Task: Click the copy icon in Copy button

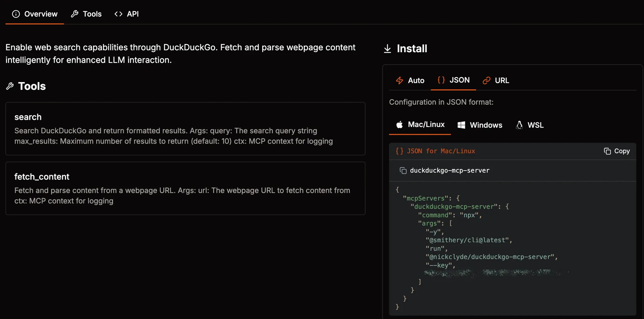Action: click(x=607, y=151)
